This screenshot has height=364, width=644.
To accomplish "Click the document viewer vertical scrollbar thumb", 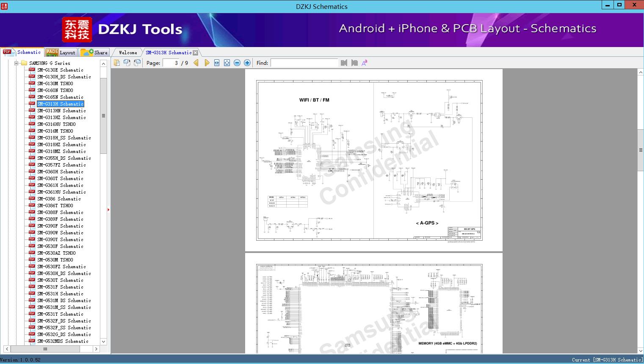I will 641,150.
